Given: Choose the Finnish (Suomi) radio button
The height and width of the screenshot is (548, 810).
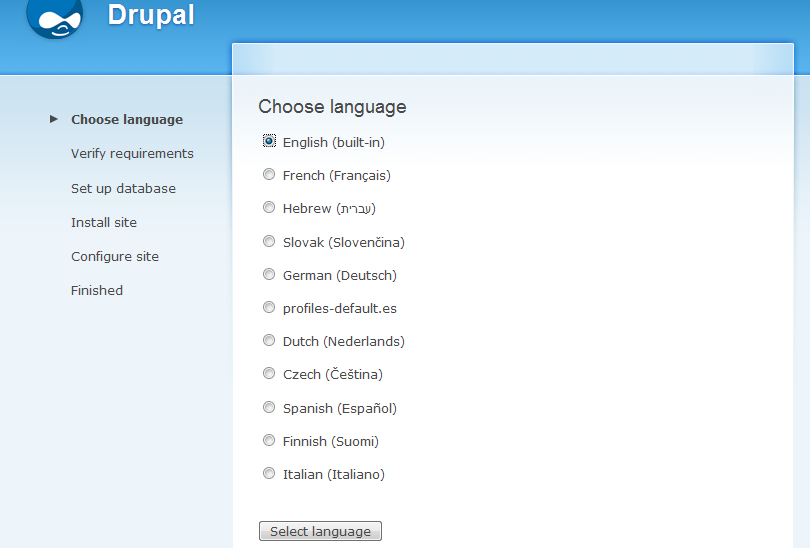Looking at the screenshot, I should click(x=269, y=441).
